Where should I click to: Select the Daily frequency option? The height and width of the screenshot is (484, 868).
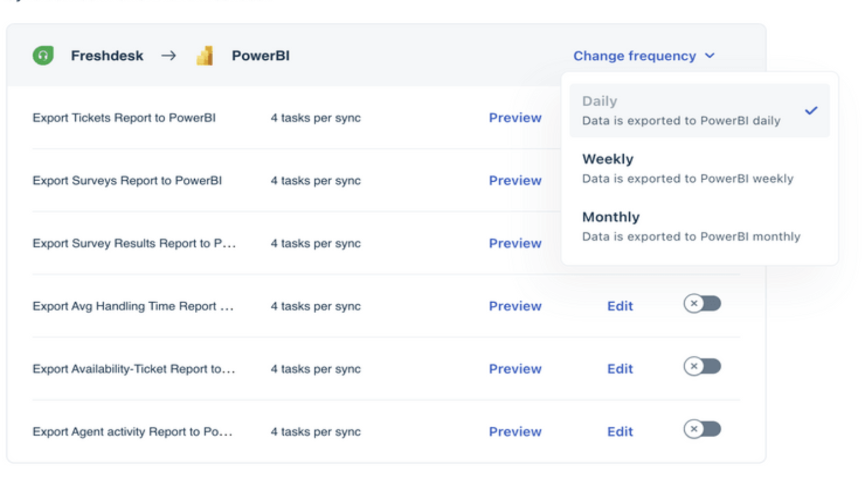tap(681, 111)
